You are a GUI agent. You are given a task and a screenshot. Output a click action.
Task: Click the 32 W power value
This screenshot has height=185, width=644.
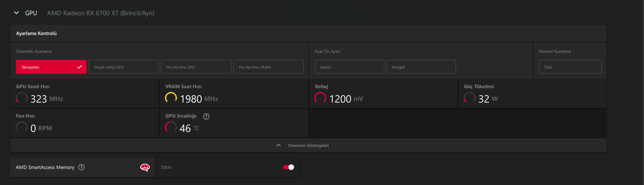tap(488, 99)
